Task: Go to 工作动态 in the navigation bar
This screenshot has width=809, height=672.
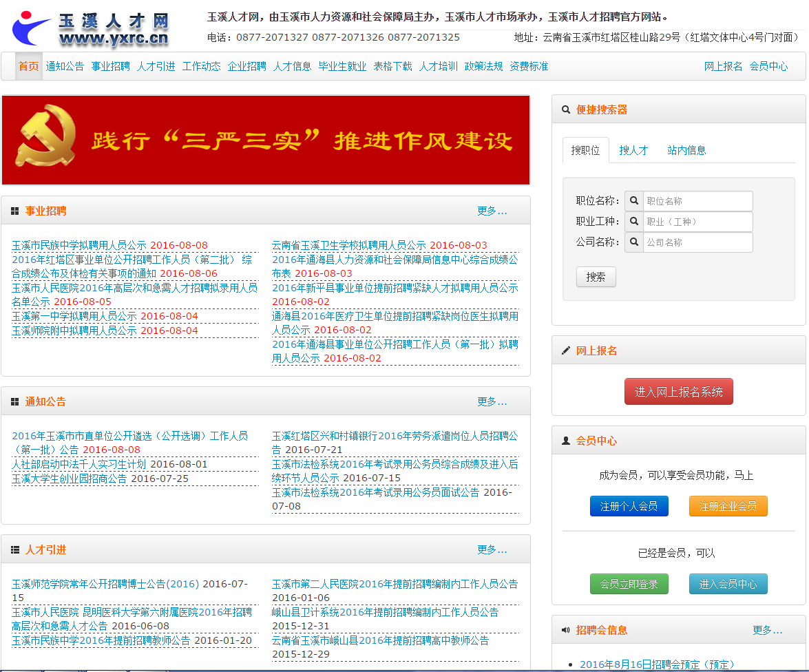Action: pos(201,66)
